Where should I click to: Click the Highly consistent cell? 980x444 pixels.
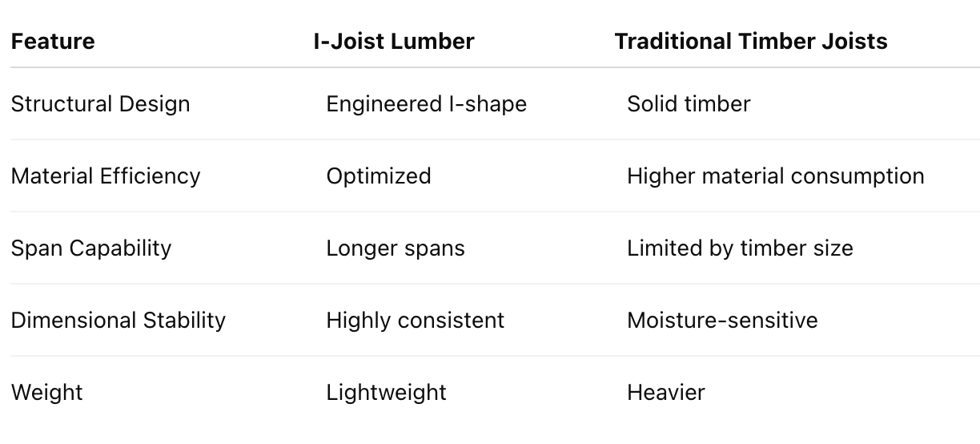click(416, 321)
